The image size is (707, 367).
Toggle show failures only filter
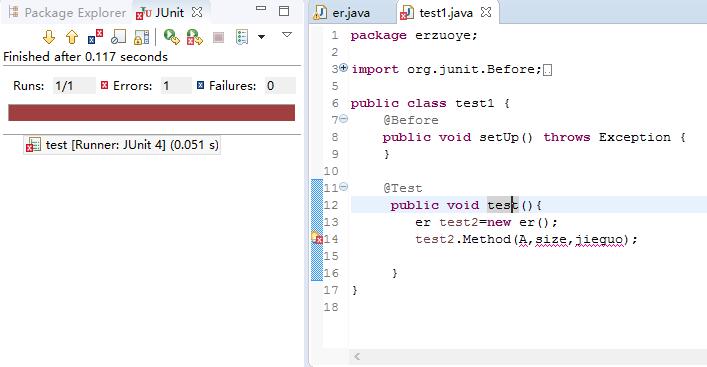[95, 37]
